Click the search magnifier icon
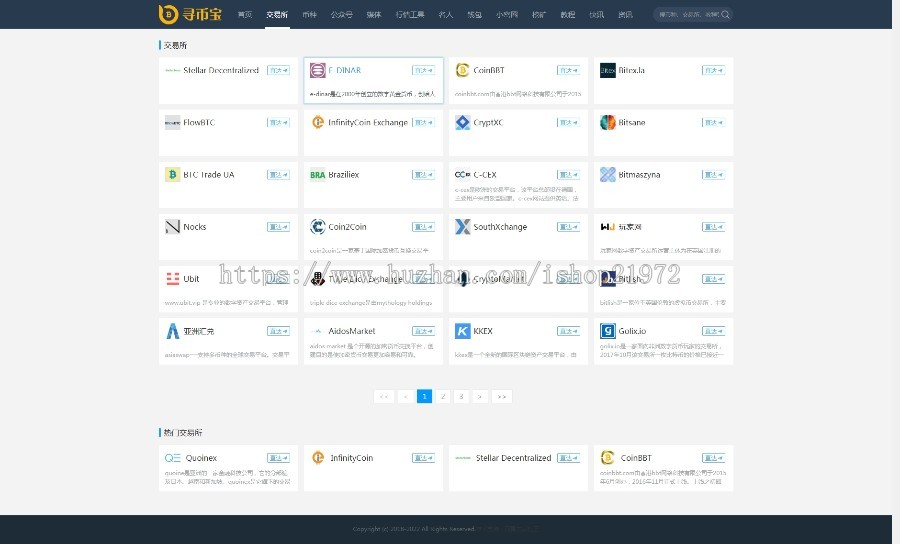 (726, 14)
